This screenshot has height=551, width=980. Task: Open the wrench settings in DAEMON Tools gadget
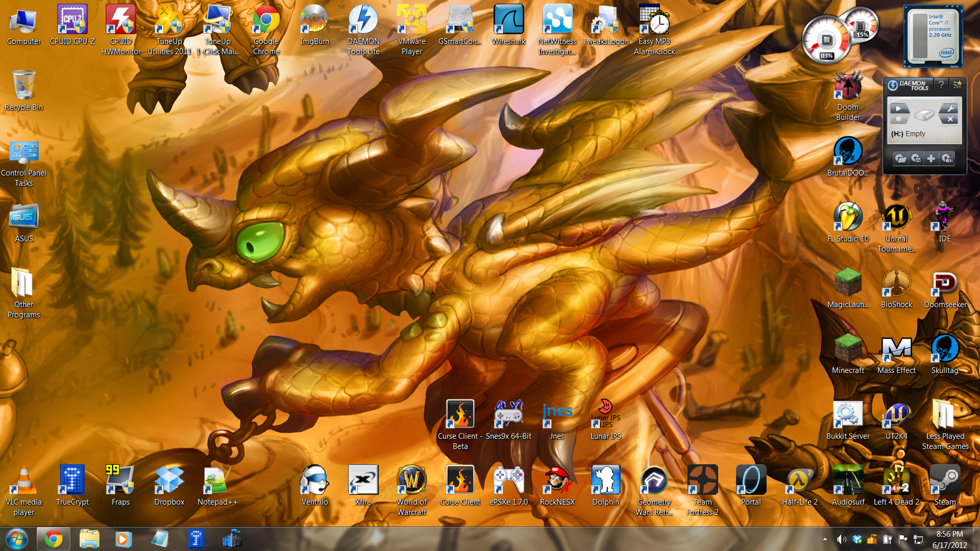[950, 108]
